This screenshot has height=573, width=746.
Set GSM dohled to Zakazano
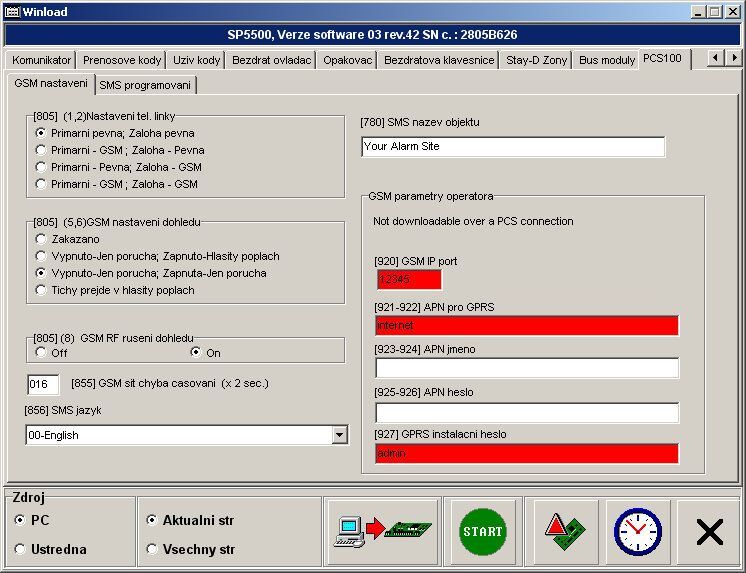tap(41, 239)
